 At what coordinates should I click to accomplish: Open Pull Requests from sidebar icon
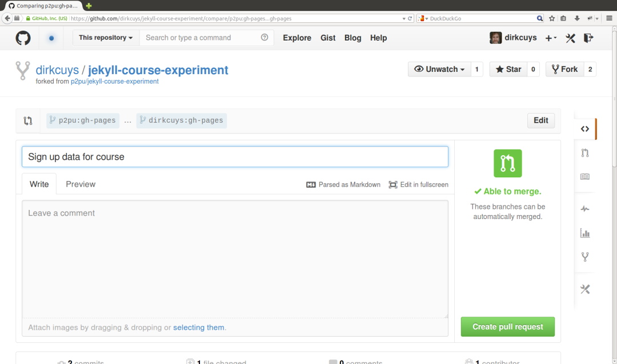584,153
